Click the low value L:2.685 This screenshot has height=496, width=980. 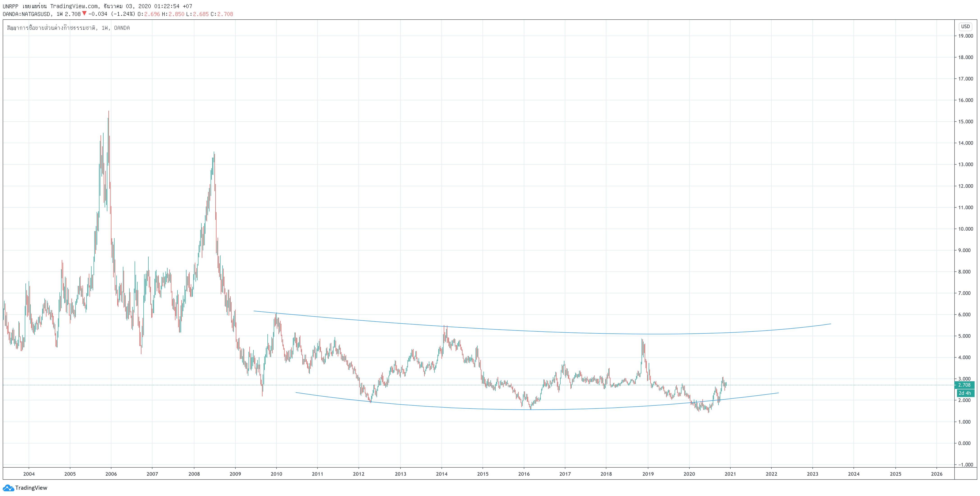198,14
